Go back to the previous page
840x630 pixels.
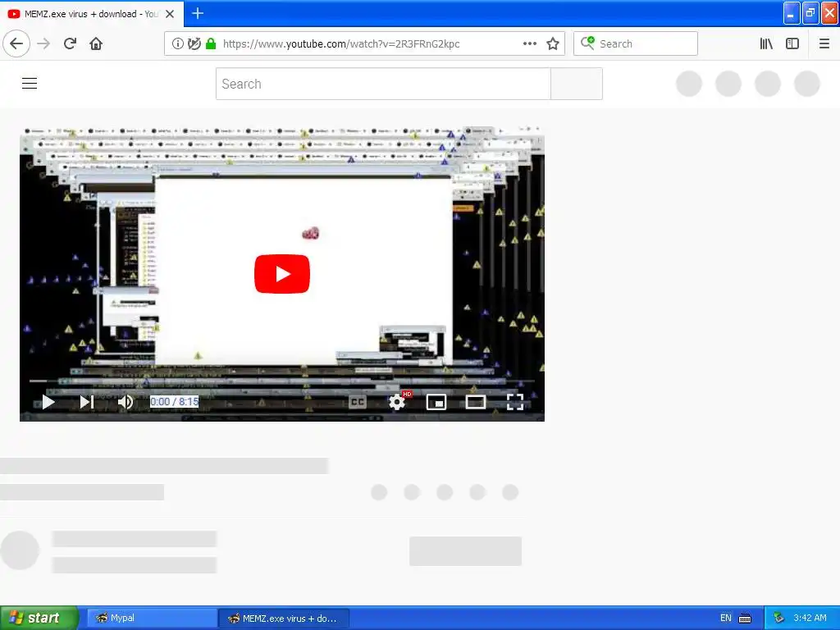pos(16,44)
